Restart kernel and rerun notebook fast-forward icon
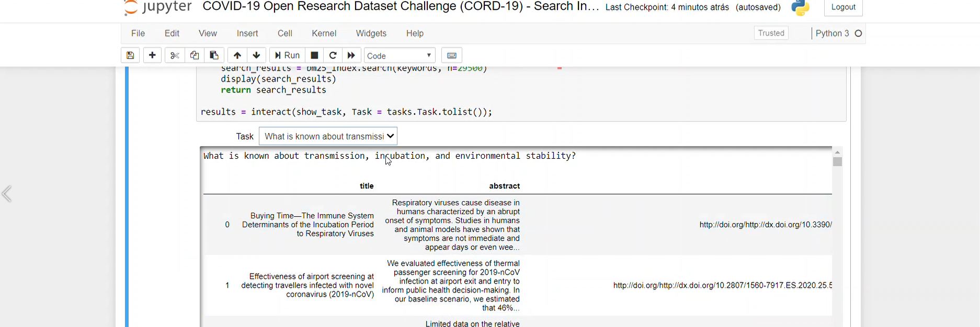Image resolution: width=980 pixels, height=327 pixels. point(351,55)
